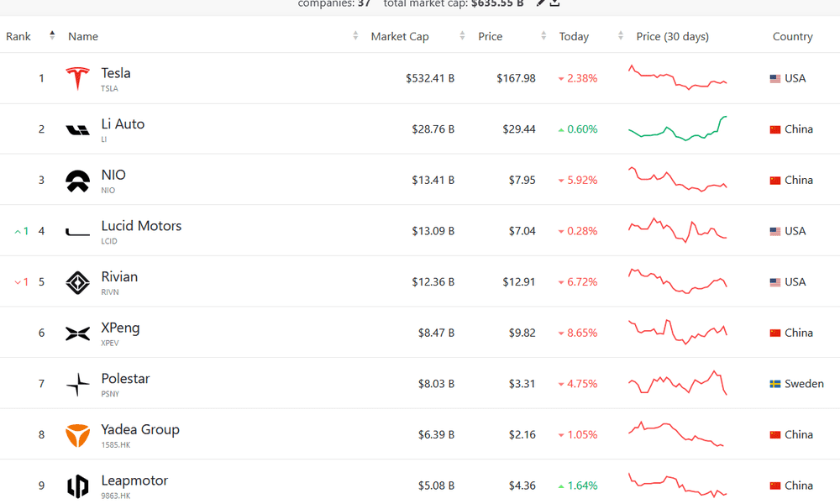The height and width of the screenshot is (504, 840).
Task: Open the Lucid Motors company link
Action: (141, 225)
